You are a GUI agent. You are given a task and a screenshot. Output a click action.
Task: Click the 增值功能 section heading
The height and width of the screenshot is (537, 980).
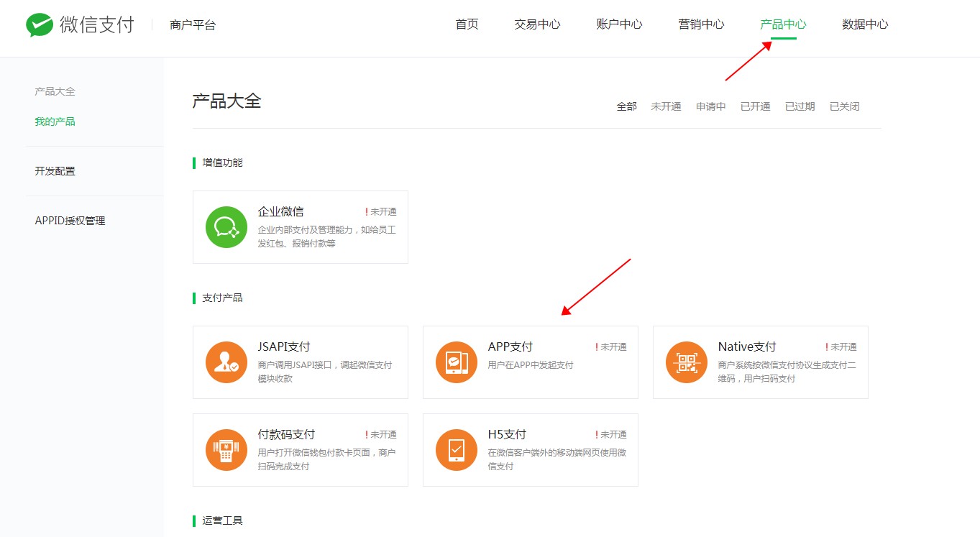click(222, 162)
